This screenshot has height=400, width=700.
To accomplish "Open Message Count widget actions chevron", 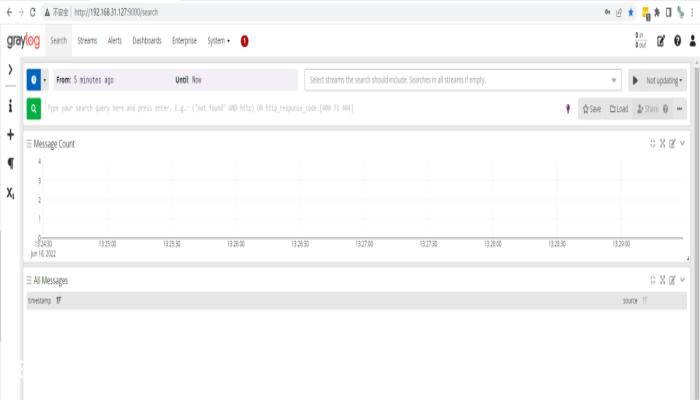I will coord(682,143).
